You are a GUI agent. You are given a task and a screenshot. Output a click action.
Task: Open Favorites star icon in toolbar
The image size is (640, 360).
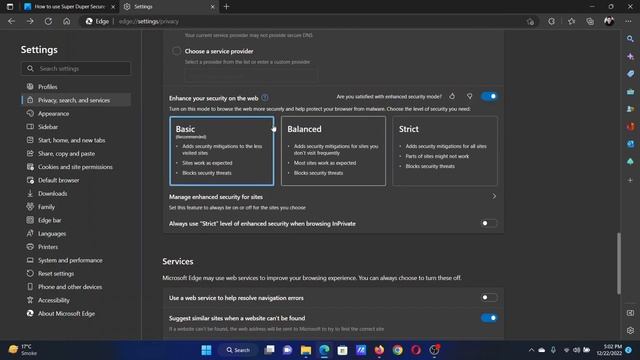click(x=571, y=21)
